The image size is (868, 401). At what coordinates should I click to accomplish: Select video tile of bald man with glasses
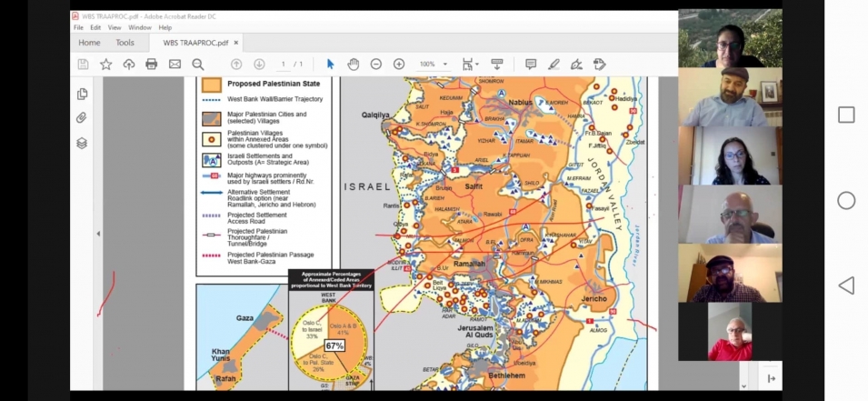[x=730, y=215]
